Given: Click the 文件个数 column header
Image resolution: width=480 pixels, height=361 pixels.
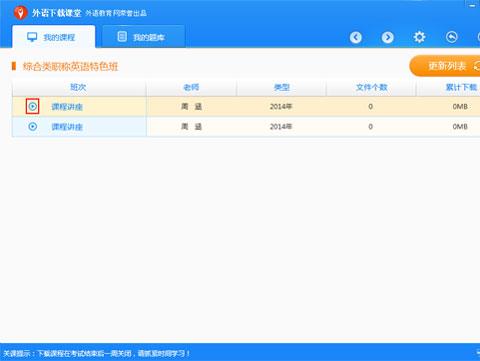Looking at the screenshot, I should [371, 88].
